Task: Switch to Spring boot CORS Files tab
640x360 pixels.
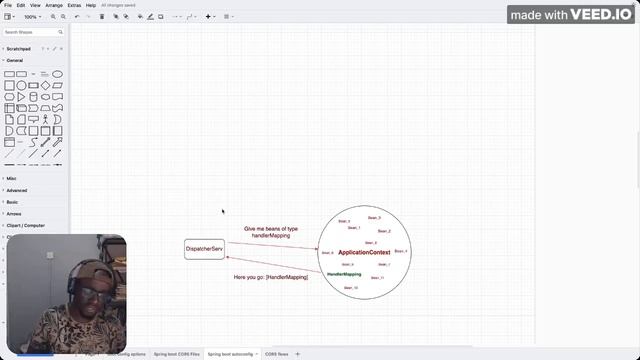Action: click(177, 354)
